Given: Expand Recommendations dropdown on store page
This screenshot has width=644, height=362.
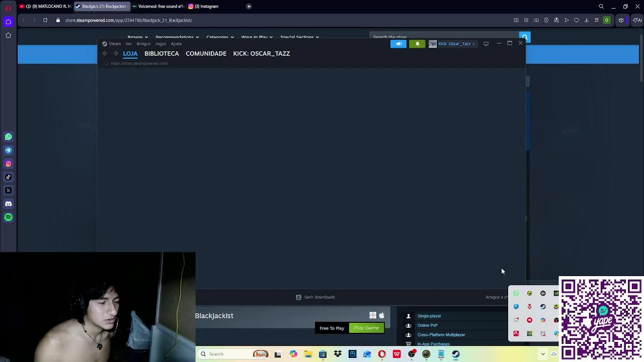Looking at the screenshot, I should point(177,37).
